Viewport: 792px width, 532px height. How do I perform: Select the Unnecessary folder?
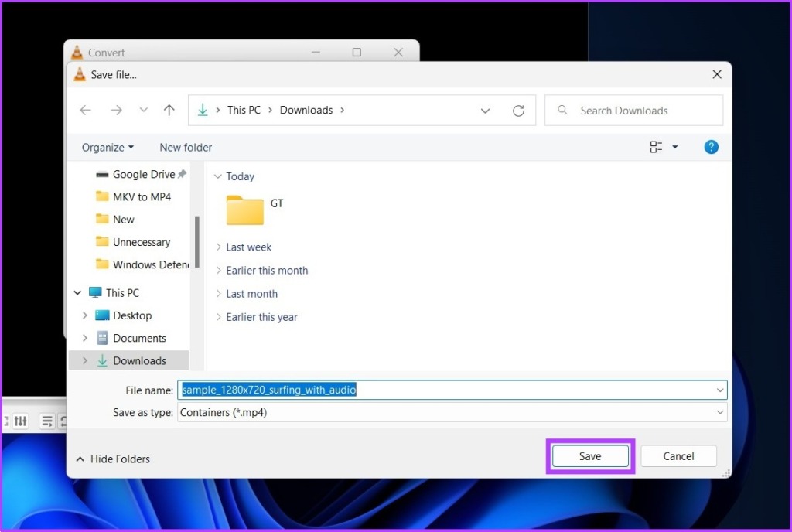pyautogui.click(x=133, y=242)
